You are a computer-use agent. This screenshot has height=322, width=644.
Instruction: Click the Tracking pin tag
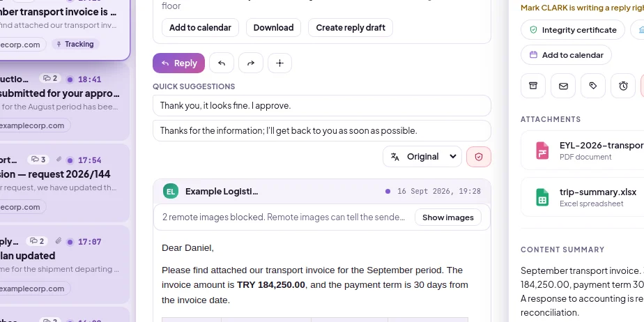(75, 44)
